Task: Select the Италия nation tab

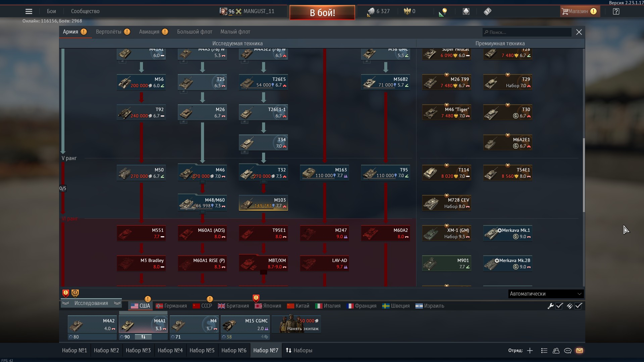Action: coord(328,306)
